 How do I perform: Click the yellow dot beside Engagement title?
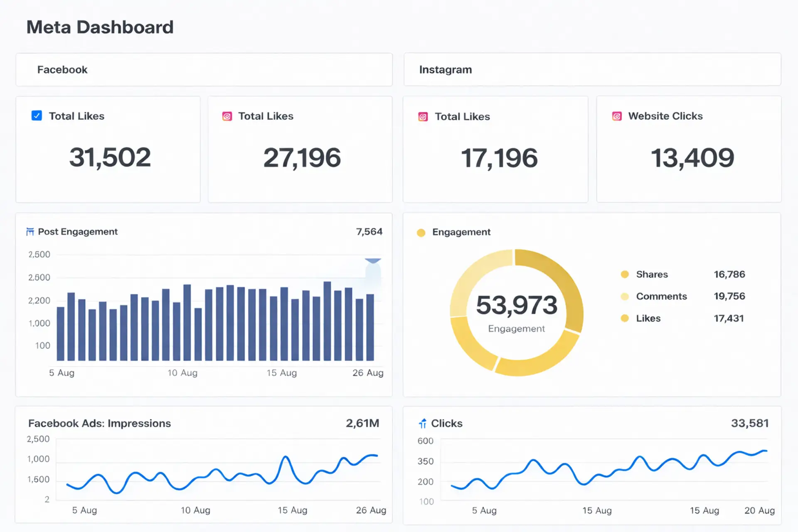coord(421,233)
